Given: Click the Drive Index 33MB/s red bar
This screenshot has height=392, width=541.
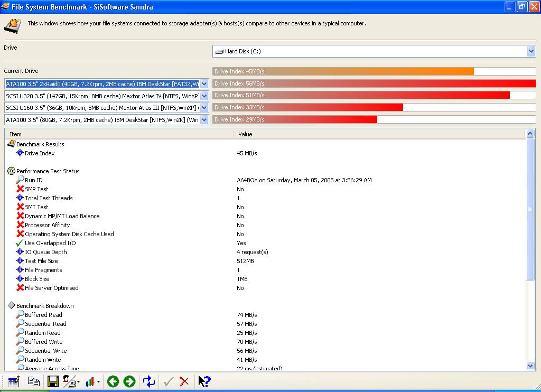Looking at the screenshot, I should point(308,107).
